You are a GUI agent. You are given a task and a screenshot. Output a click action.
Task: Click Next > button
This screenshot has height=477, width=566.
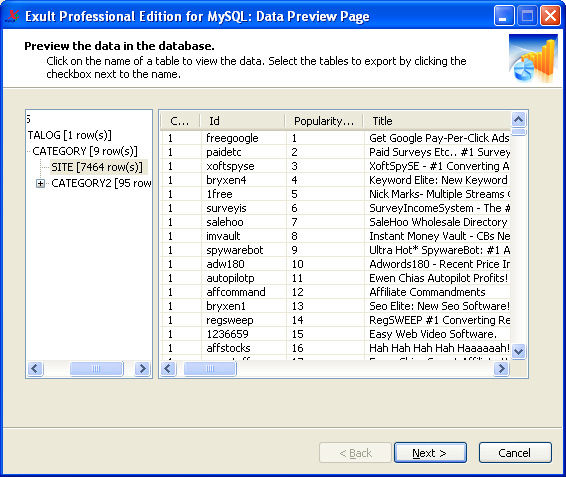[x=430, y=453]
